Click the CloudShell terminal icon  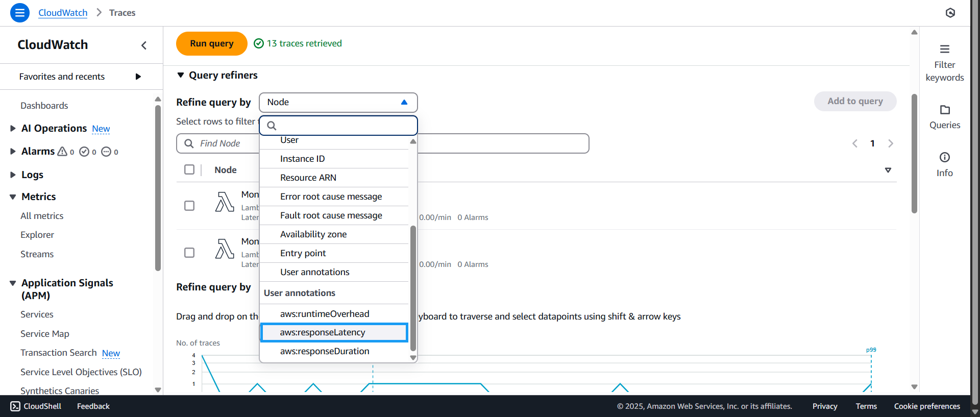pyautogui.click(x=15, y=406)
